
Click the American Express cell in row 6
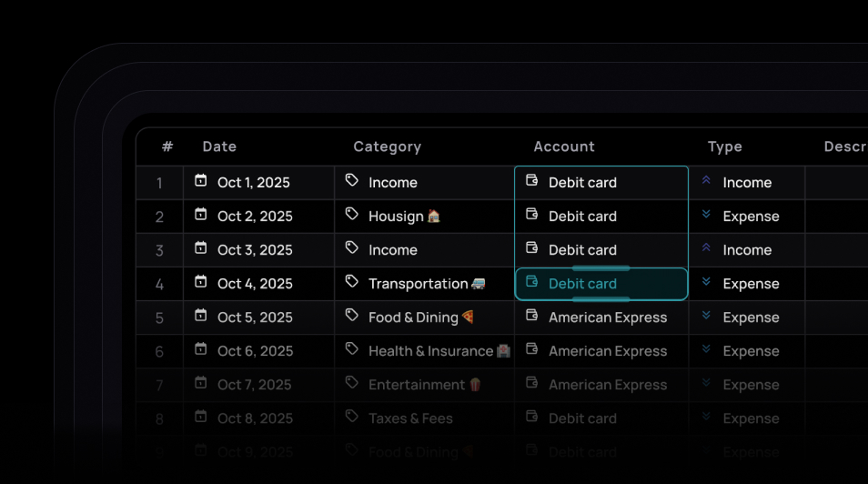pyautogui.click(x=608, y=351)
